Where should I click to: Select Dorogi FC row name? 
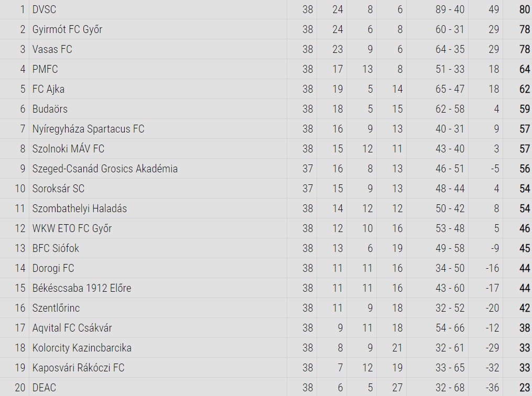[53, 268]
